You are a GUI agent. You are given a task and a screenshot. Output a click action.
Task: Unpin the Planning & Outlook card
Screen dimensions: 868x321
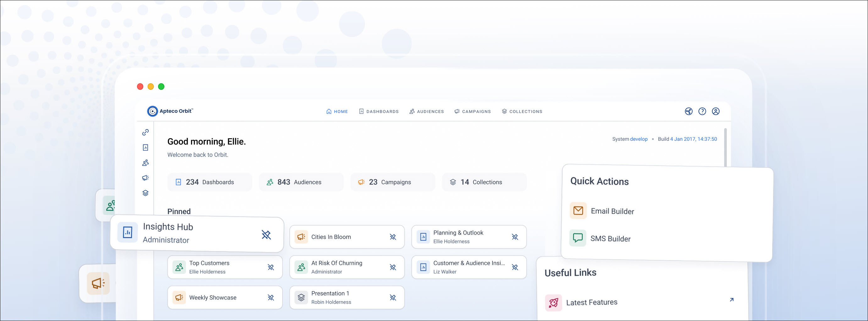[514, 237]
